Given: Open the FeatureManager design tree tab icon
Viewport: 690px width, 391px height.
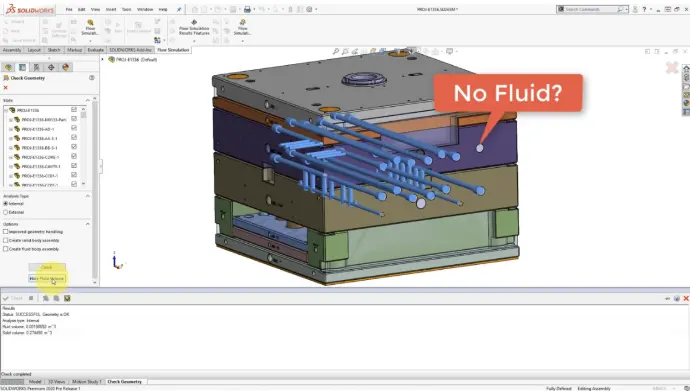Looking at the screenshot, I should pos(8,67).
